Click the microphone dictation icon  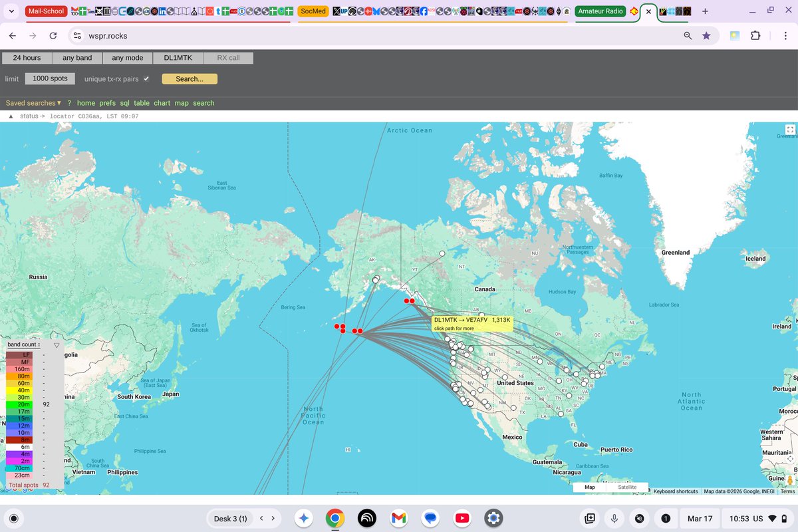pos(614,518)
